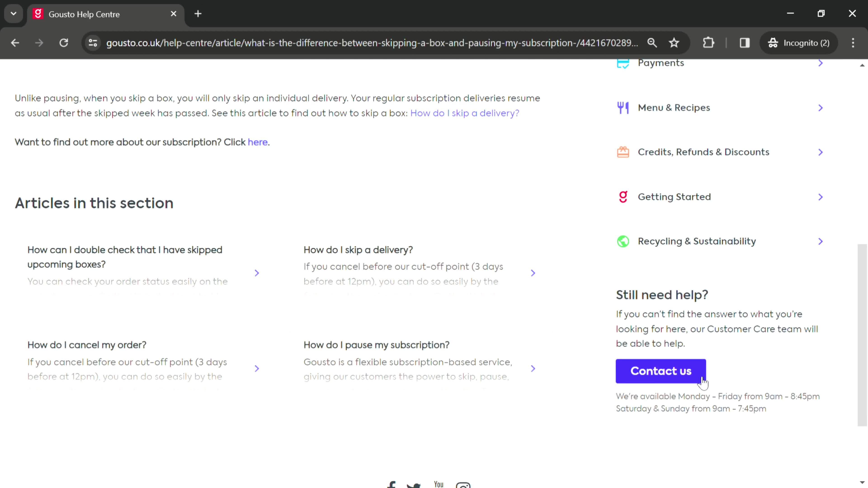This screenshot has width=868, height=488.
Task: Click the scrollbar down arrow
Action: click(862, 483)
